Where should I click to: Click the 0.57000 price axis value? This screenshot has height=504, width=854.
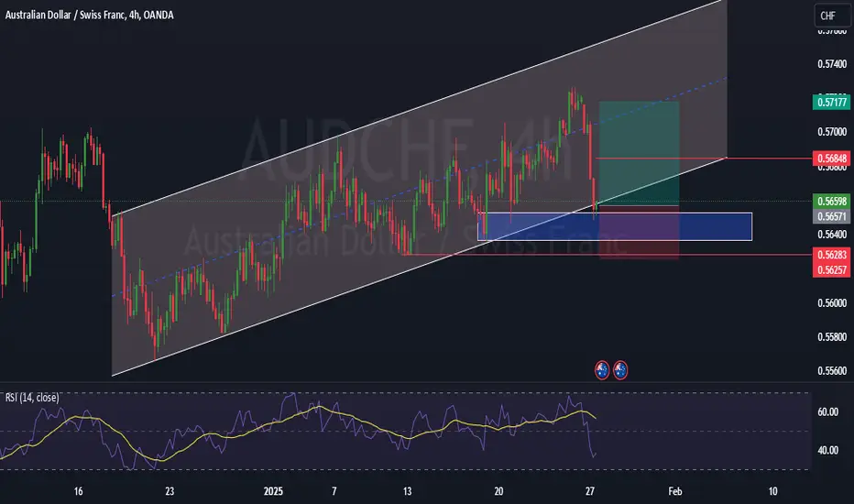click(832, 132)
